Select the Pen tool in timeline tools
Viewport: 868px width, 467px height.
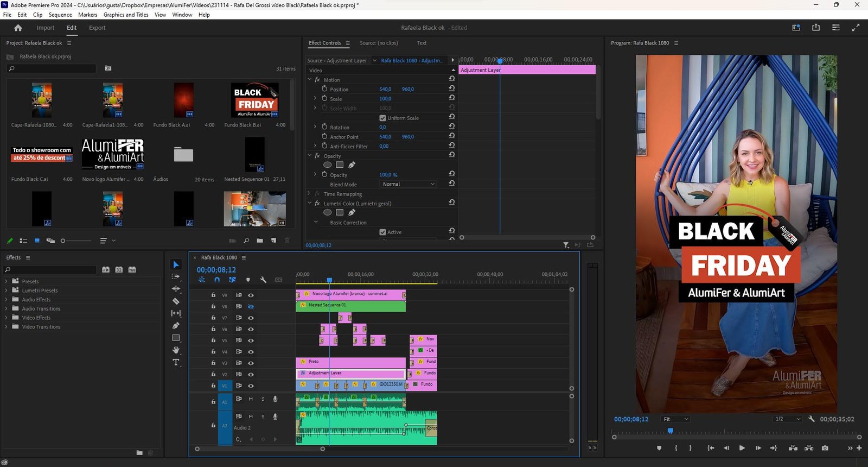(176, 326)
